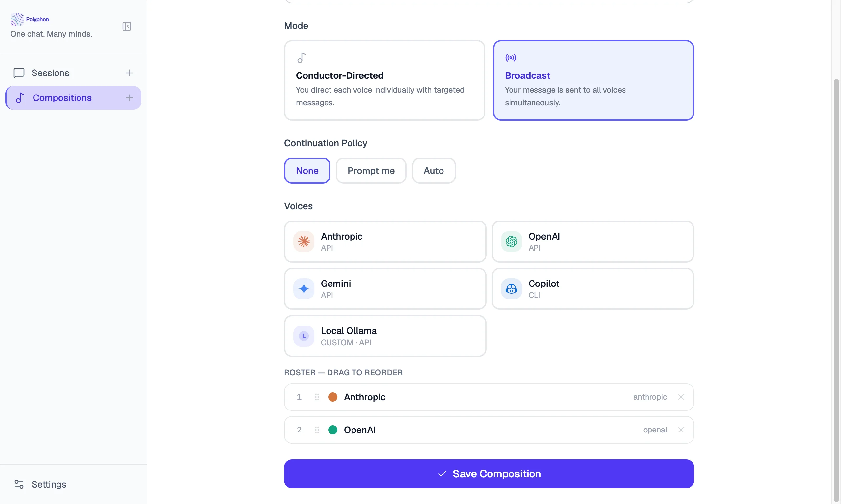Viewport: 841px width, 504px height.
Task: Set Continuation Policy to Auto
Action: [433, 171]
